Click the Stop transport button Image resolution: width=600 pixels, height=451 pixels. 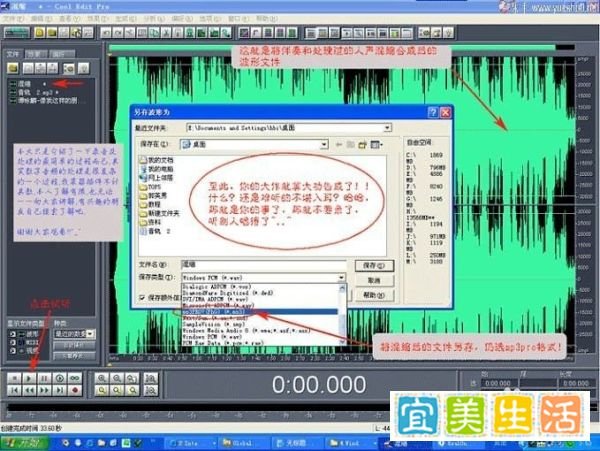coord(14,378)
